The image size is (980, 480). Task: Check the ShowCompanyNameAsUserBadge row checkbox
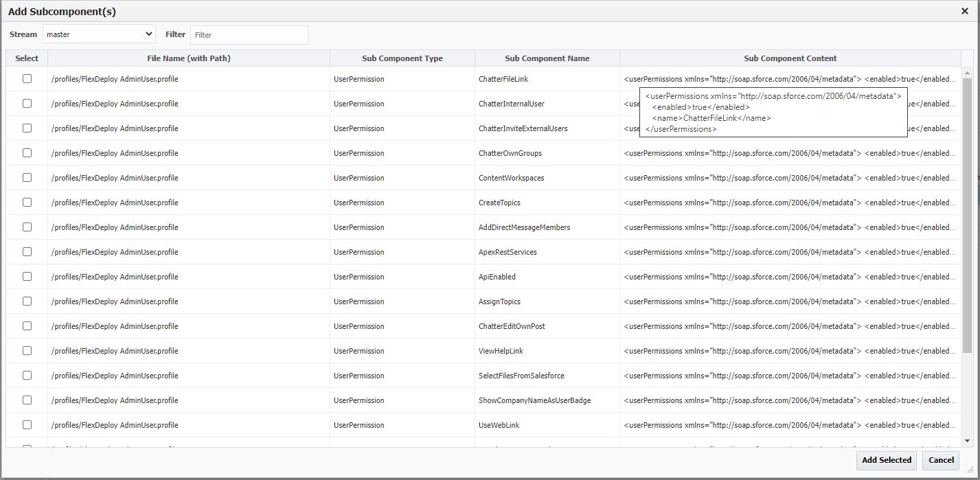click(27, 400)
